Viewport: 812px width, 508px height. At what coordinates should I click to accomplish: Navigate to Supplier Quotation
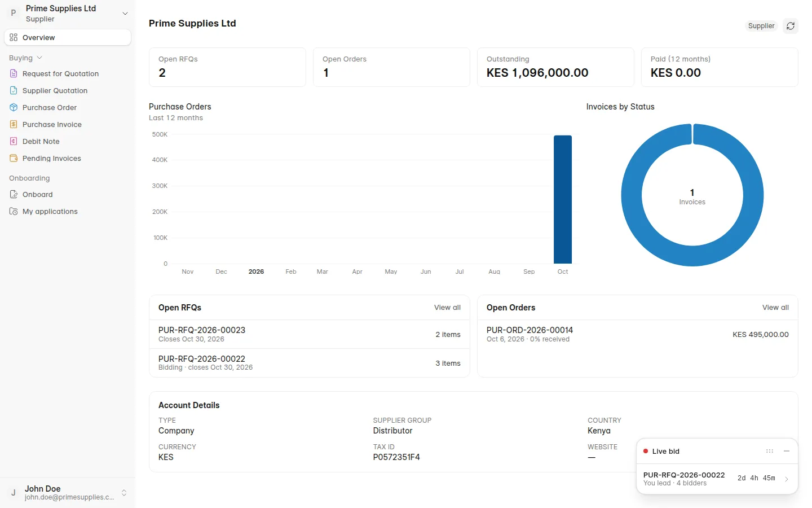tap(68, 90)
